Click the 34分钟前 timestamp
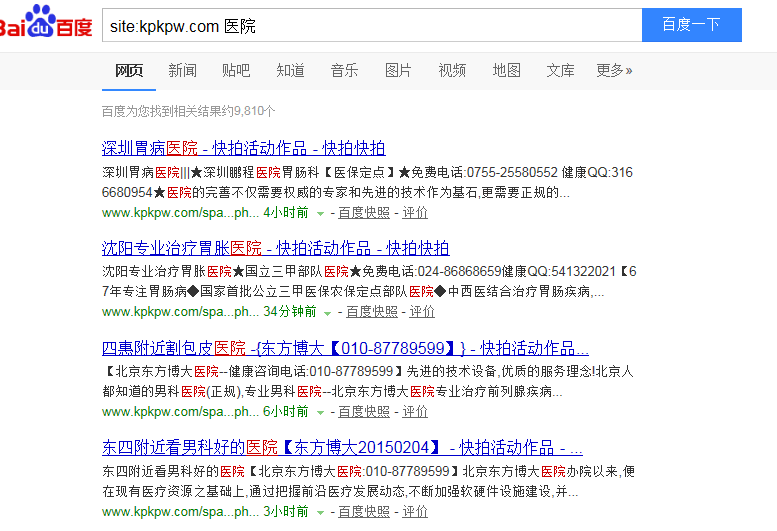Image resolution: width=777 pixels, height=531 pixels. pos(289,312)
